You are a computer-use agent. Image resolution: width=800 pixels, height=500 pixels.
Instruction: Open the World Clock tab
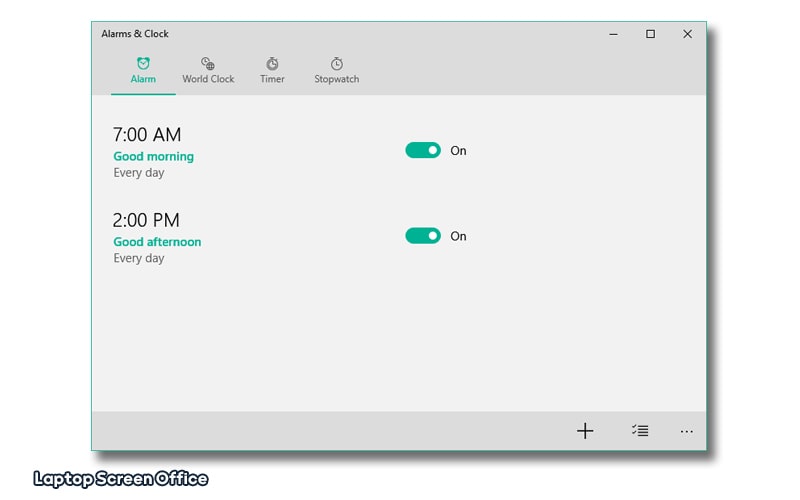click(208, 71)
